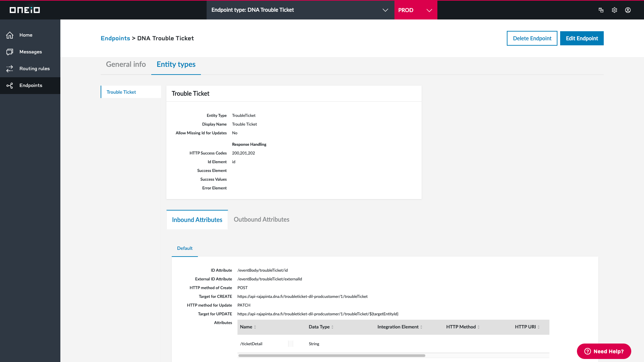Viewport: 644px width, 362px height.
Task: Click the /eventBody/troubleTicket/externalId value
Action: (270, 279)
